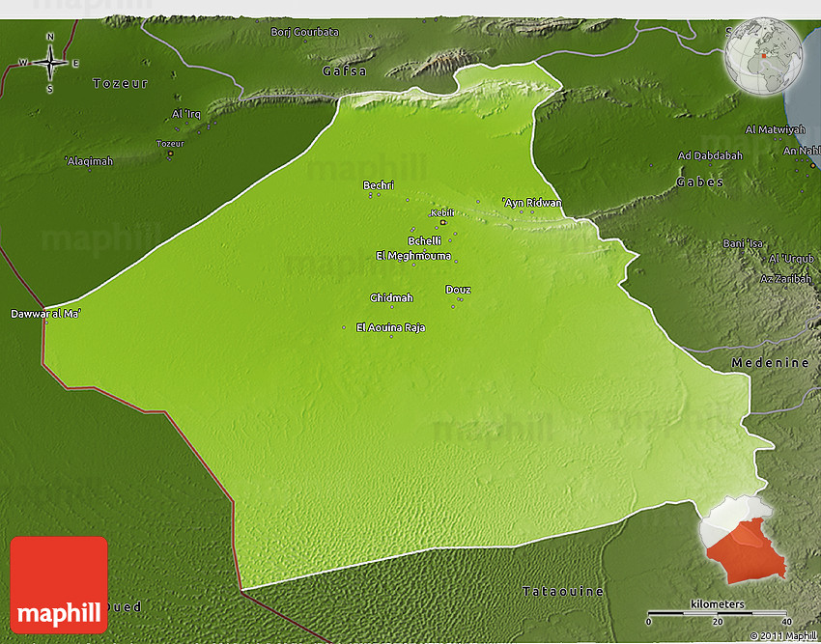The width and height of the screenshot is (821, 644).
Task: Click the Gabes region label
Action: (700, 182)
